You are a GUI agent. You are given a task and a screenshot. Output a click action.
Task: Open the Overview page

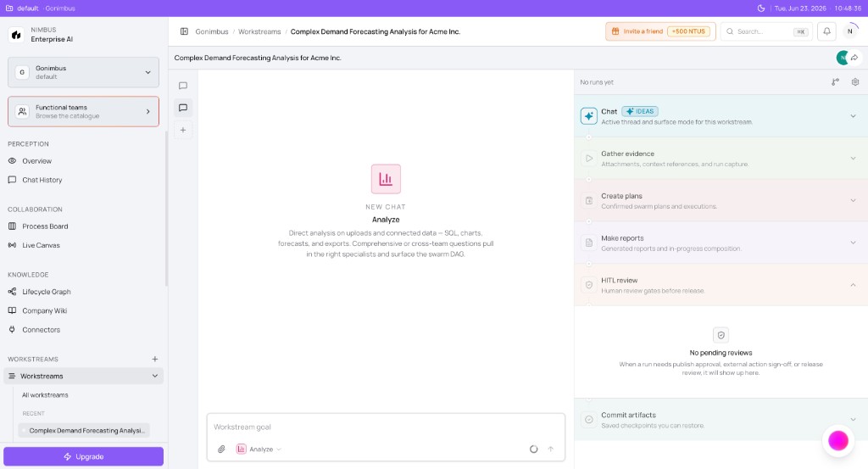pyautogui.click(x=36, y=161)
